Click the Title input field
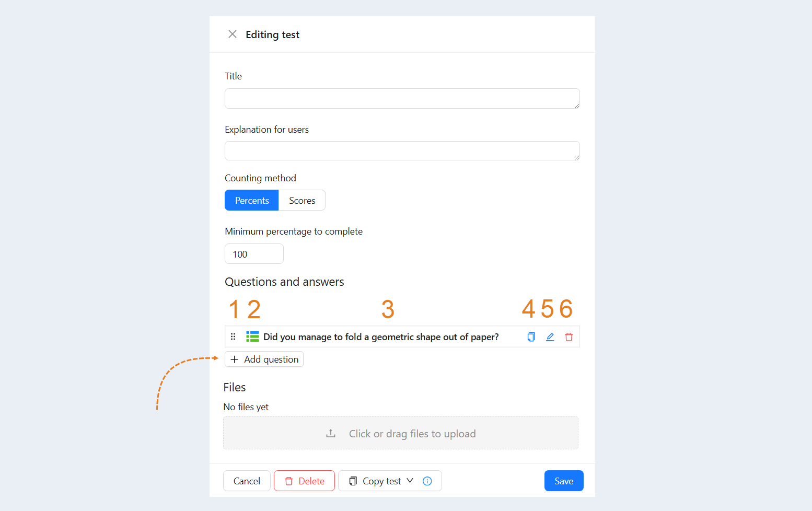 point(402,98)
